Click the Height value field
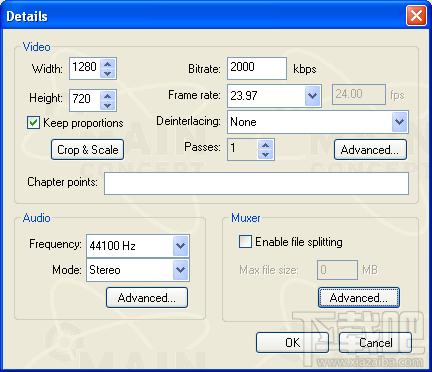This screenshot has width=432, height=372. [85, 100]
